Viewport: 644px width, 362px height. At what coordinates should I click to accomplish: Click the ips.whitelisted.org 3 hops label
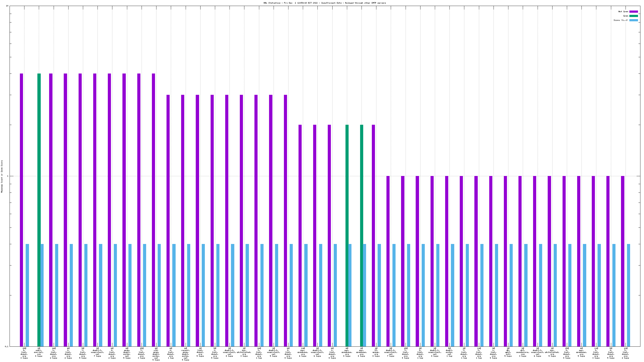[244, 352]
